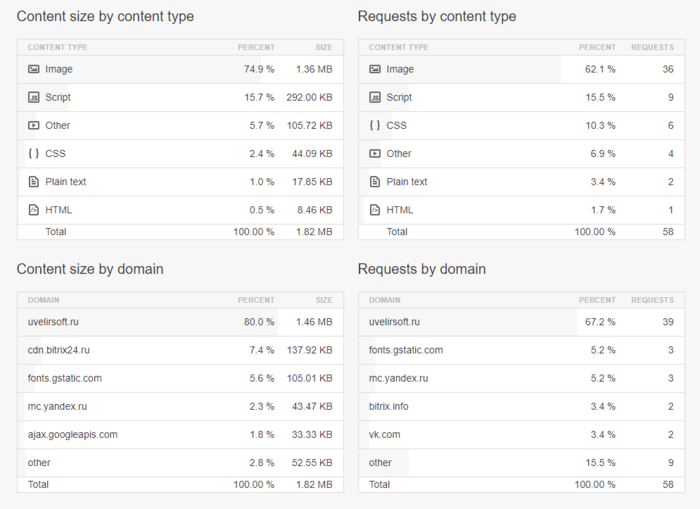Click the 36 requests count for Image
Image resolution: width=700 pixels, height=509 pixels.
(668, 69)
